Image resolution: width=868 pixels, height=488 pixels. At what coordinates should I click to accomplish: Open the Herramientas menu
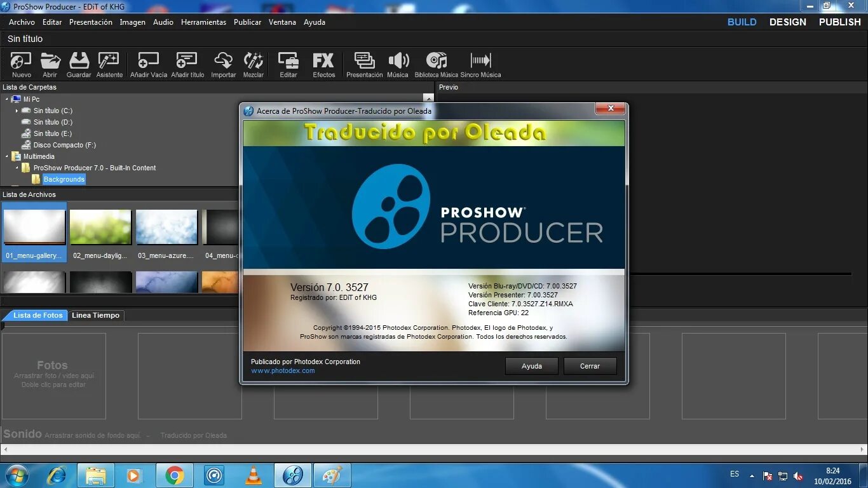203,22
